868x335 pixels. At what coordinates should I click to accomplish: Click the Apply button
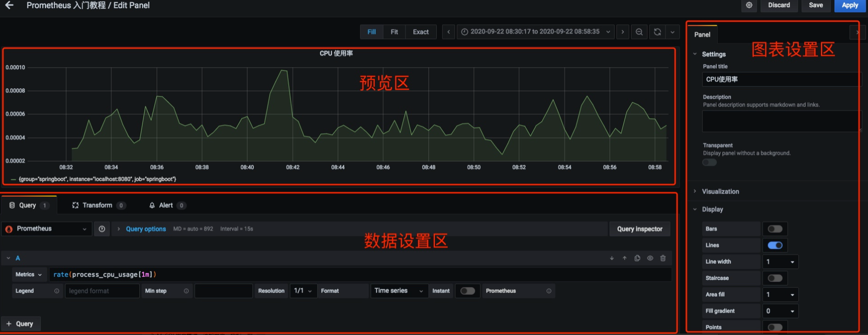pyautogui.click(x=850, y=5)
